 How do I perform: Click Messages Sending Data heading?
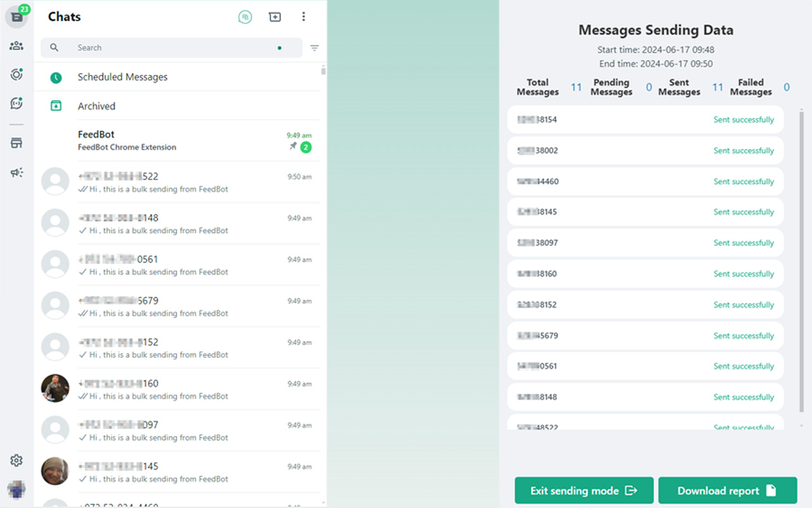(656, 30)
